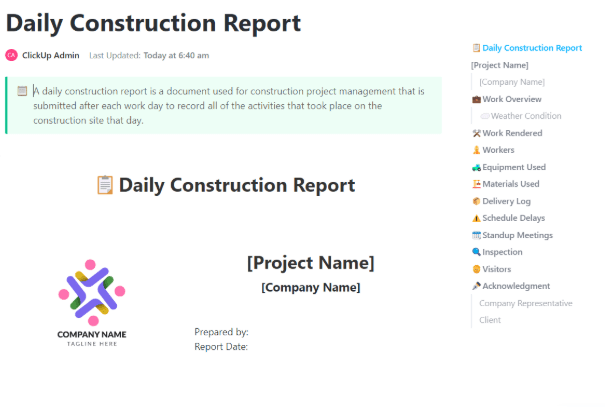Open the Company Representative outline entry

(526, 303)
